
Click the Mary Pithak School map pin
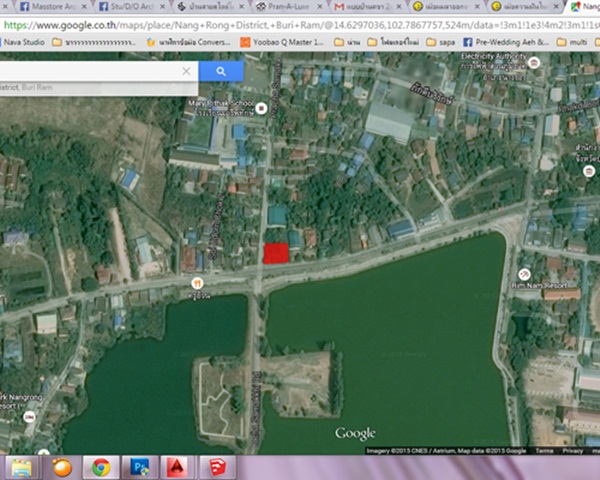pos(261,108)
